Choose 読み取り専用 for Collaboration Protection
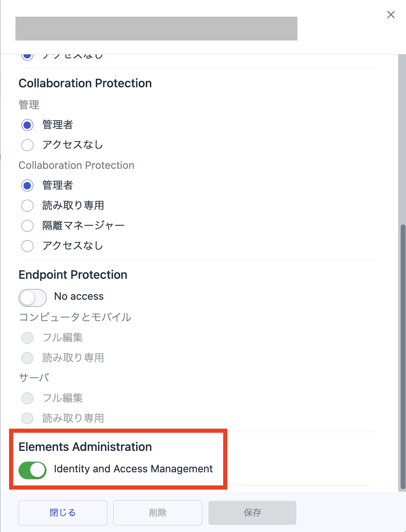The width and height of the screenshot is (406, 532). (28, 205)
